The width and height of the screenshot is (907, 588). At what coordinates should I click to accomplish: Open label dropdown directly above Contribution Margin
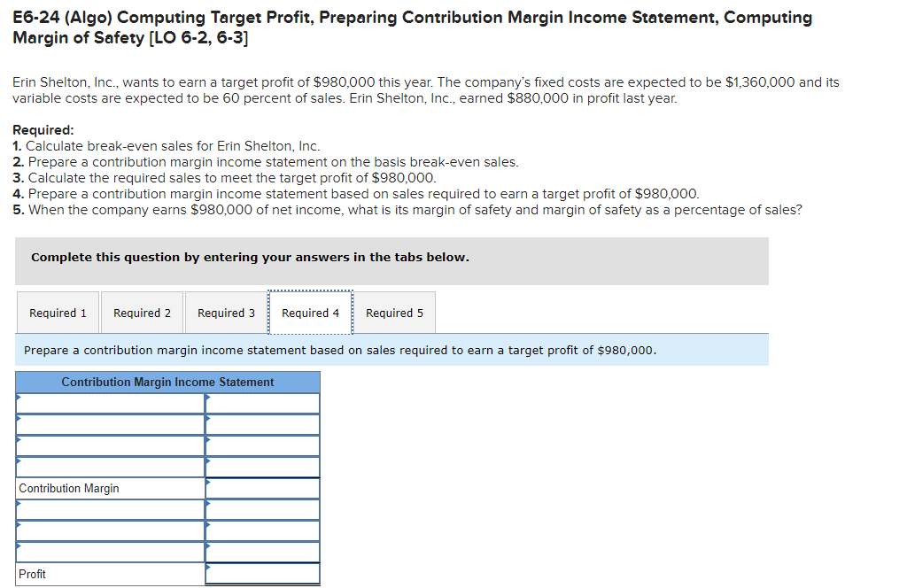111,468
